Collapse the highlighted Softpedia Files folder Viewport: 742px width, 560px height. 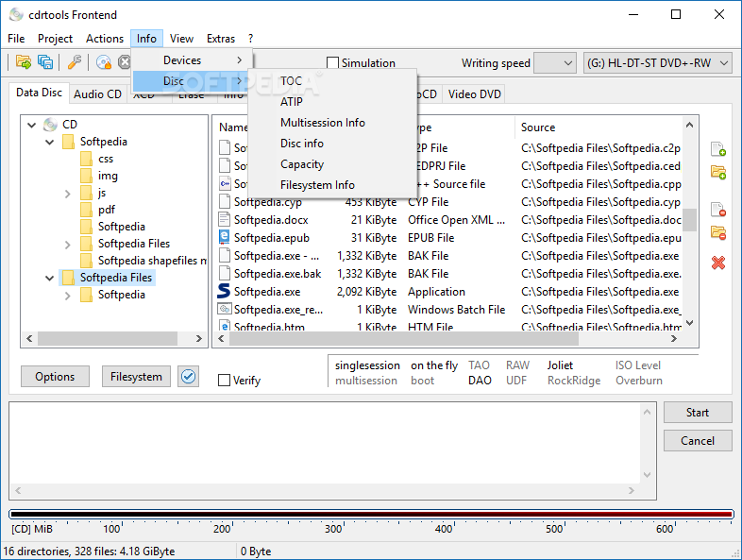(x=50, y=278)
